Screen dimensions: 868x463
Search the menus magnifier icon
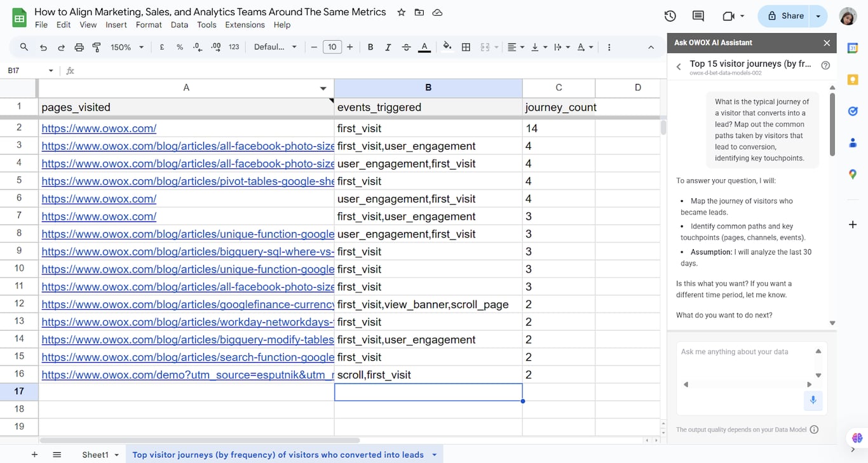24,47
